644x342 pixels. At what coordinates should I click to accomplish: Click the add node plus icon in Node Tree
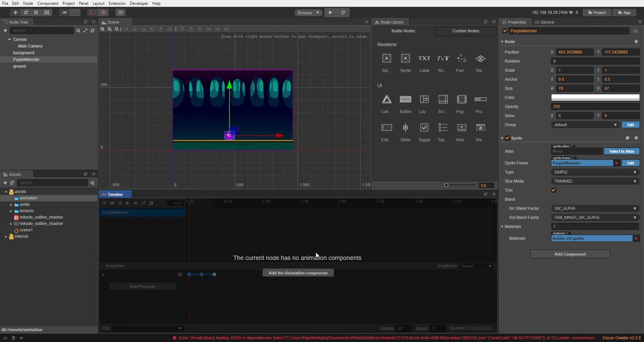click(5, 30)
